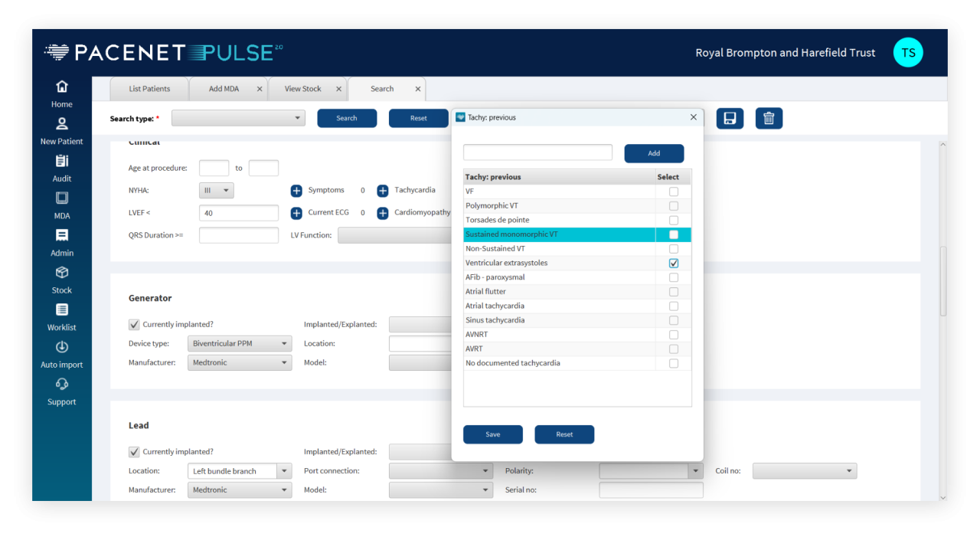The width and height of the screenshot is (980, 537).
Task: Add Tachycardia with the plus icon
Action: click(x=383, y=191)
